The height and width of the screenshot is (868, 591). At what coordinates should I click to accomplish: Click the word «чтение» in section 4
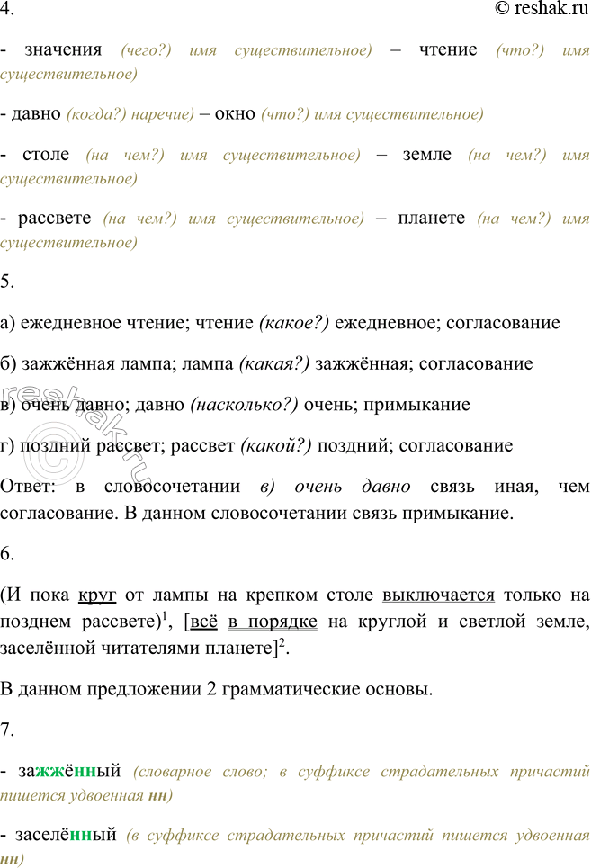tap(448, 49)
